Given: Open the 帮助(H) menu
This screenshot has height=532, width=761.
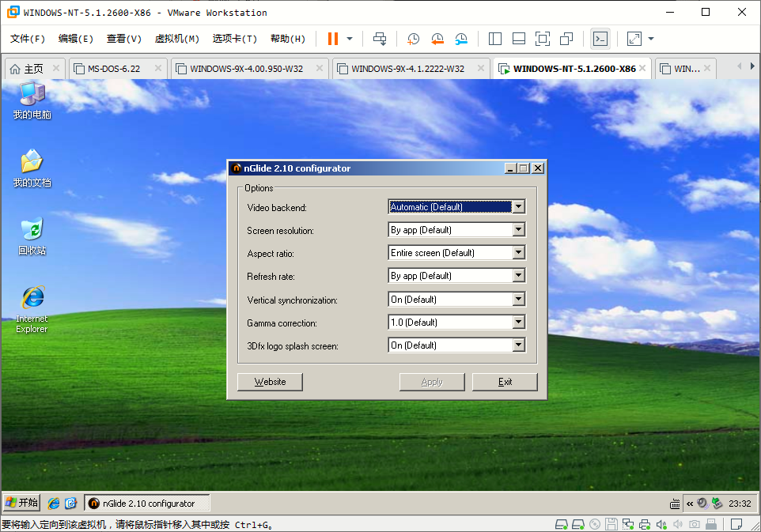Looking at the screenshot, I should coord(288,39).
